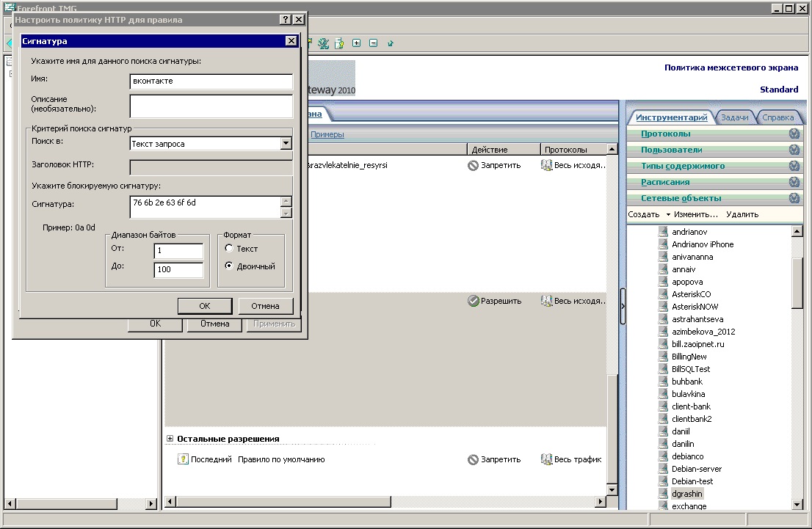812x529 pixels.
Task: Click the Последний default rule icon
Action: click(184, 459)
